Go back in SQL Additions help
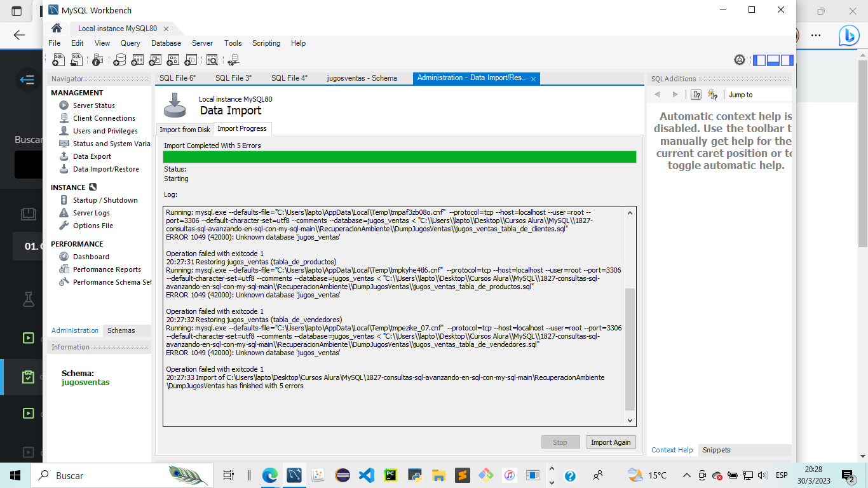 point(657,95)
